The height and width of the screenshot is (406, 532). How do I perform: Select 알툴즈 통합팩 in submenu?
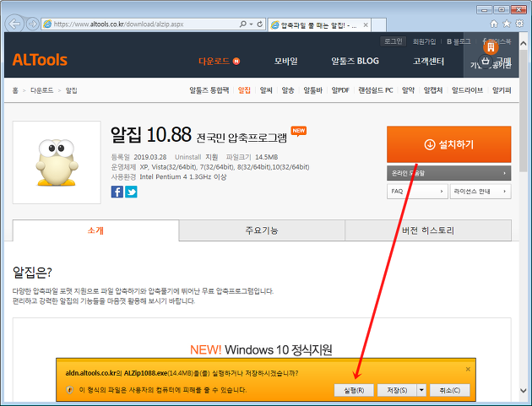[209, 90]
